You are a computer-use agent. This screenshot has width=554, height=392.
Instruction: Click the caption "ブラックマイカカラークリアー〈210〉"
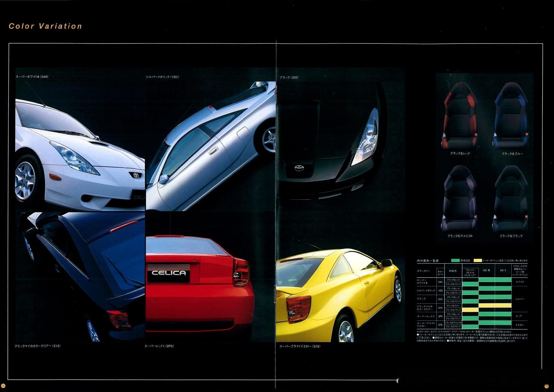37,346
